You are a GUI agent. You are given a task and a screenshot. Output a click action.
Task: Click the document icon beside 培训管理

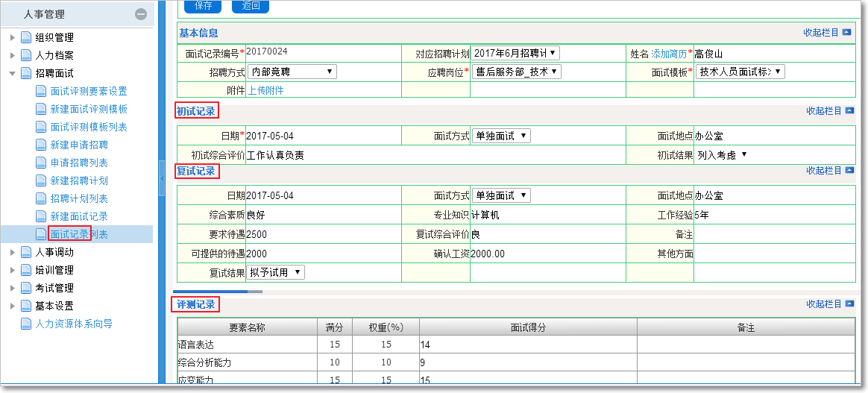(26, 270)
